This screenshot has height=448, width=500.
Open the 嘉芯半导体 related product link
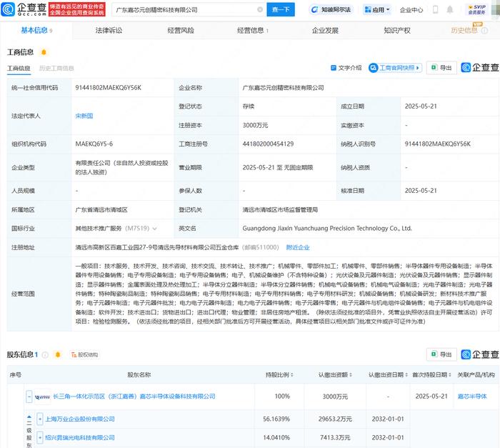click(472, 397)
